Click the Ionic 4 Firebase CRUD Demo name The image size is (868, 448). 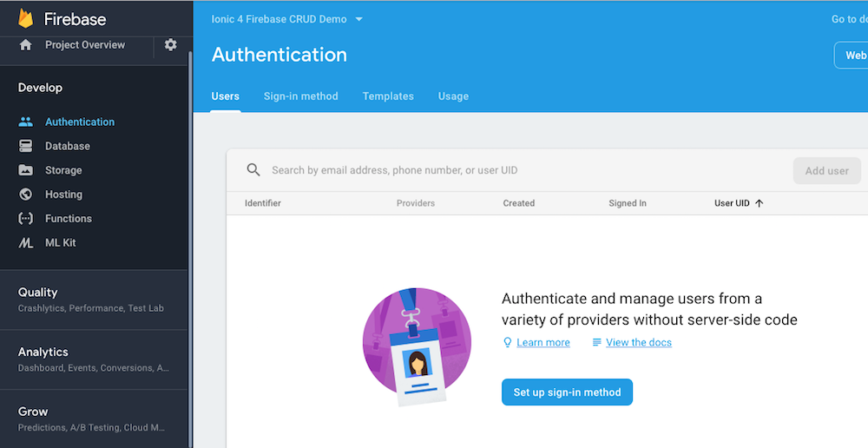[x=279, y=19]
